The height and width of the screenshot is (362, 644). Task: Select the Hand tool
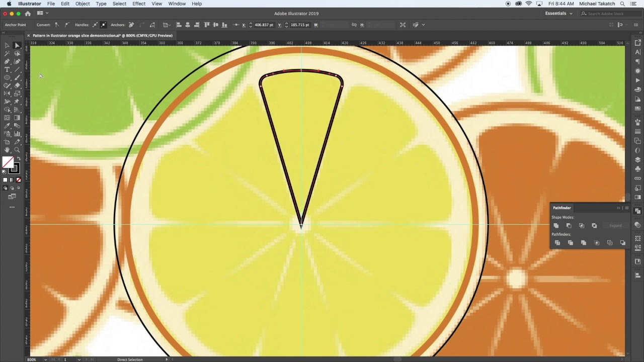click(x=7, y=150)
